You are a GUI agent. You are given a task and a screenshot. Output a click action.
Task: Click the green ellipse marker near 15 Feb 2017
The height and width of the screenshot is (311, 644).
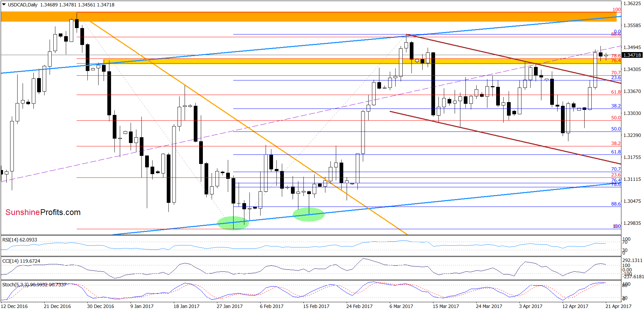pyautogui.click(x=308, y=214)
